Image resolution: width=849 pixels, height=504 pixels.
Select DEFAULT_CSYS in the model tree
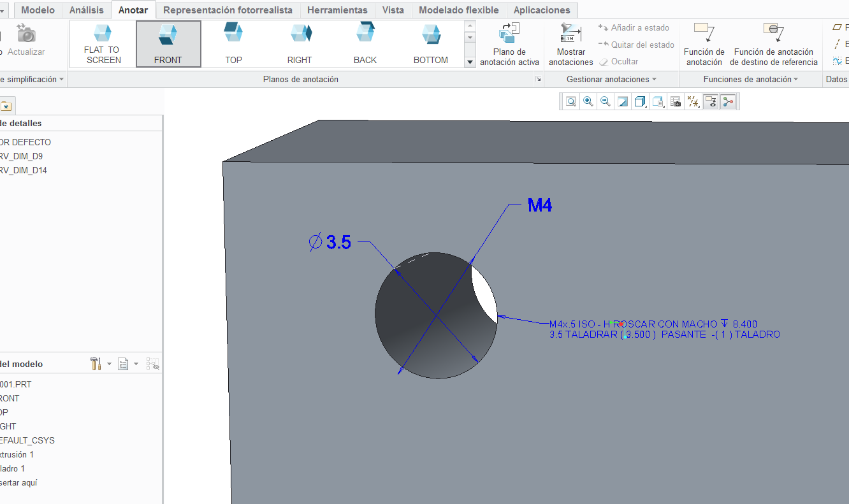[27, 440]
